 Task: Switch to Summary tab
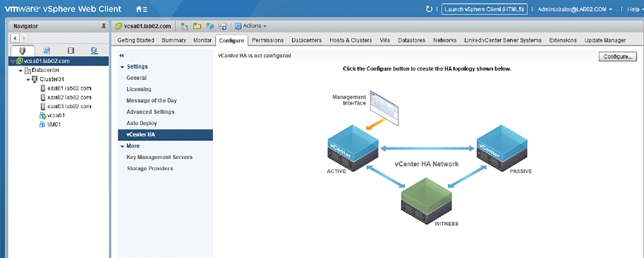tap(174, 41)
